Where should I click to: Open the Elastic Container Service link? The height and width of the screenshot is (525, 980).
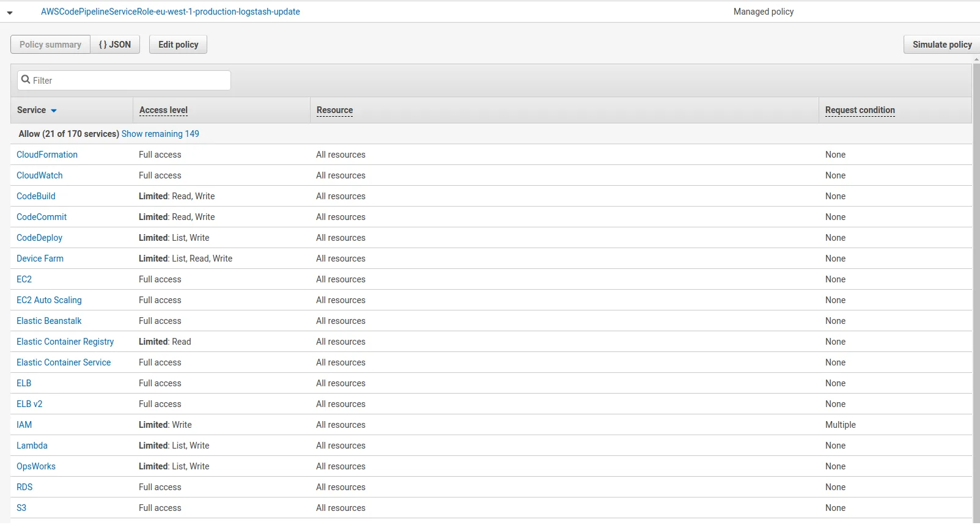coord(64,362)
